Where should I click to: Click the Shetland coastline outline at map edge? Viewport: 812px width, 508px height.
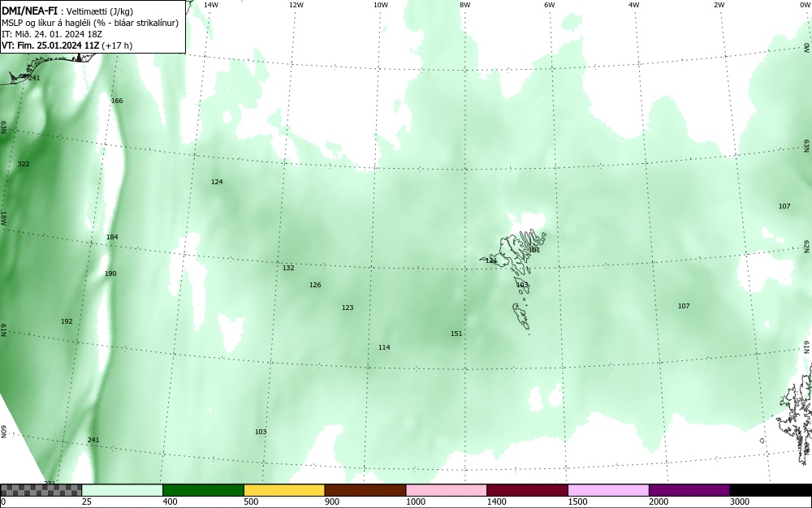795,422
